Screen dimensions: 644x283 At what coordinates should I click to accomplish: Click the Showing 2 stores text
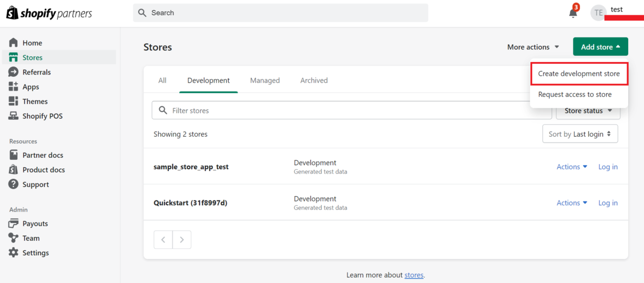(180, 134)
